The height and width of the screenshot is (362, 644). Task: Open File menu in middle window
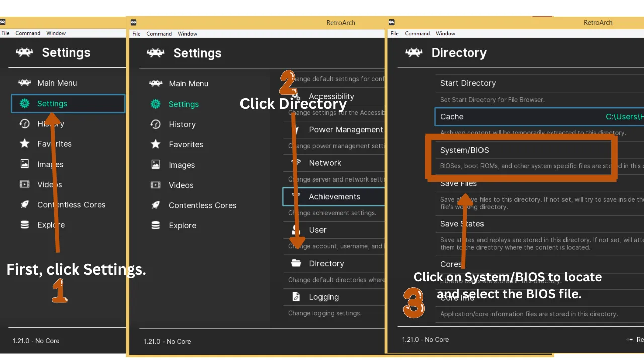point(136,34)
